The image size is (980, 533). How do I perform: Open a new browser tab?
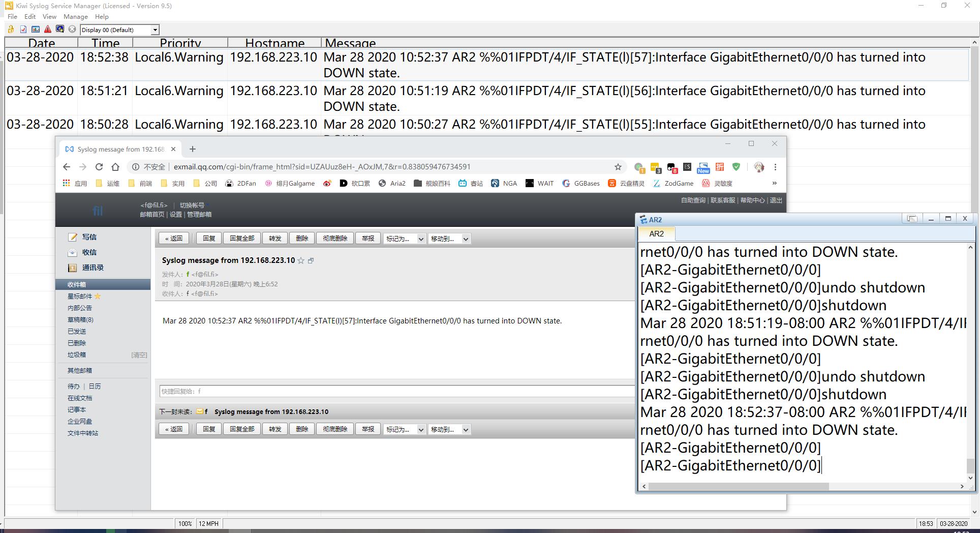(x=192, y=149)
